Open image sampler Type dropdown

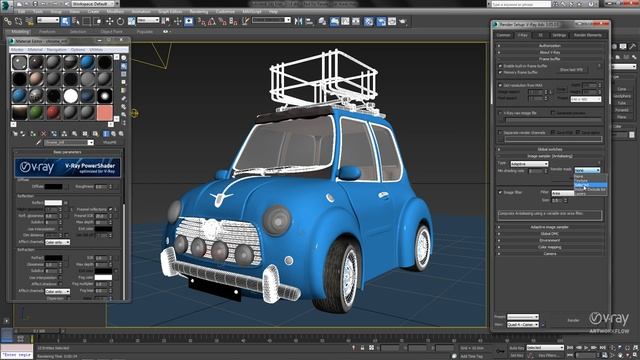[x=529, y=164]
